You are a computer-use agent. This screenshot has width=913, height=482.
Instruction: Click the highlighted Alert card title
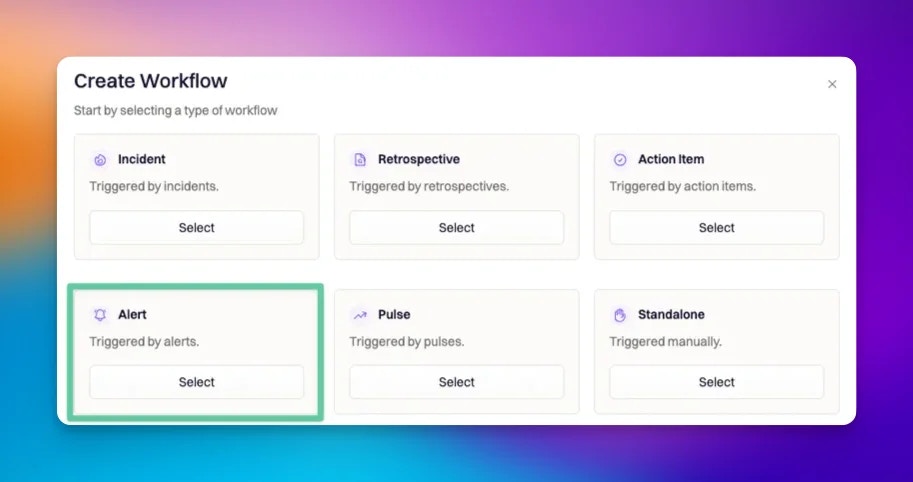click(x=132, y=314)
